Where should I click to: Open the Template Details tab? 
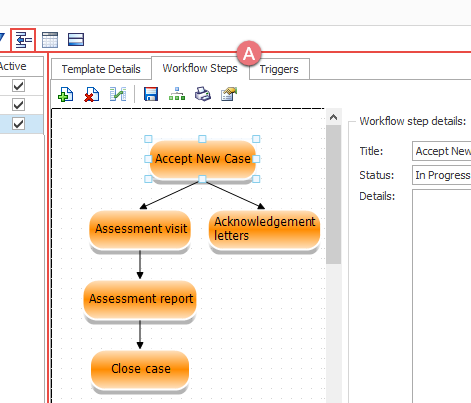click(101, 69)
